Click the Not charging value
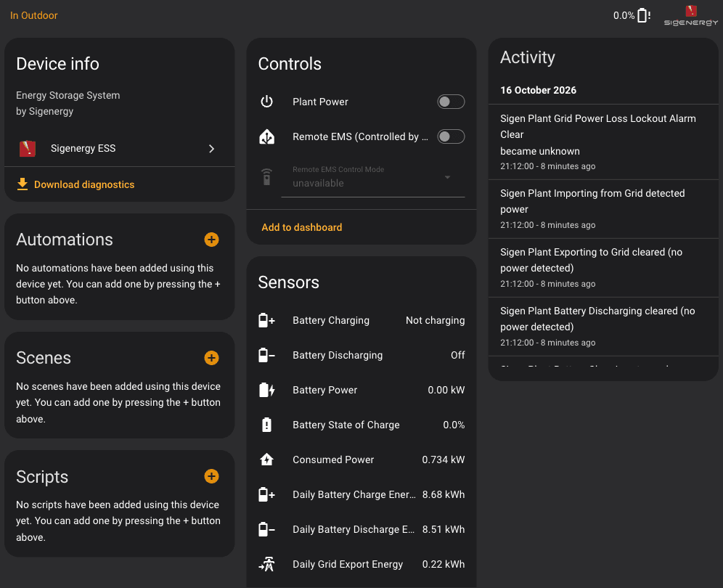The height and width of the screenshot is (588, 723). [x=435, y=320]
